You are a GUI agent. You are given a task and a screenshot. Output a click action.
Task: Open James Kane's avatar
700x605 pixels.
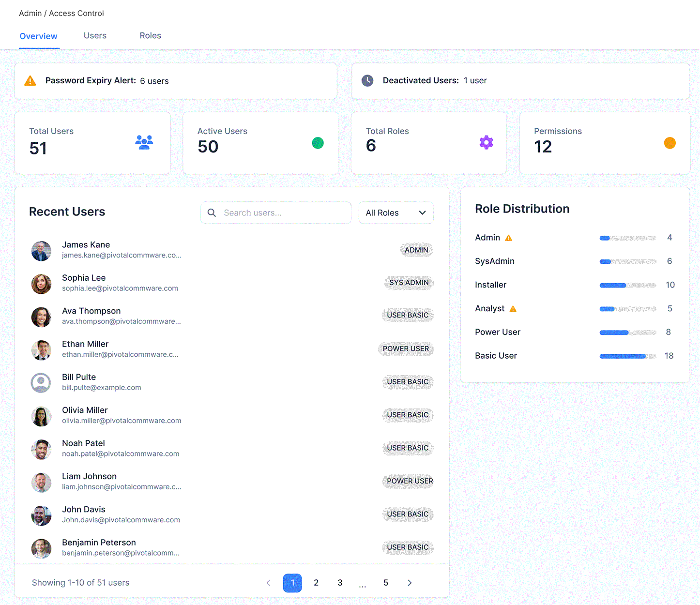pos(41,251)
